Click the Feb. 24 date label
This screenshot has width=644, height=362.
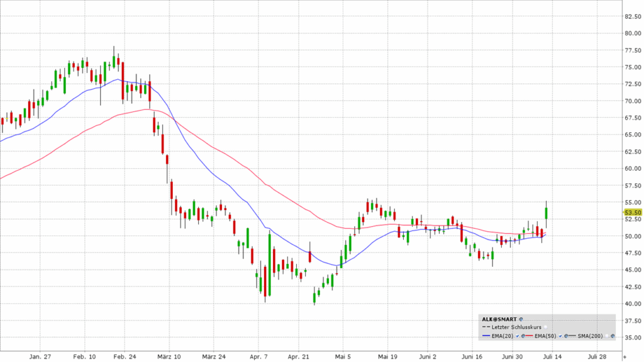(125, 357)
